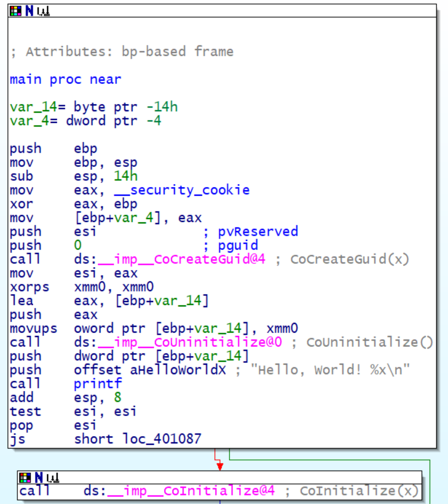Click the 'printf' function name

98,384
